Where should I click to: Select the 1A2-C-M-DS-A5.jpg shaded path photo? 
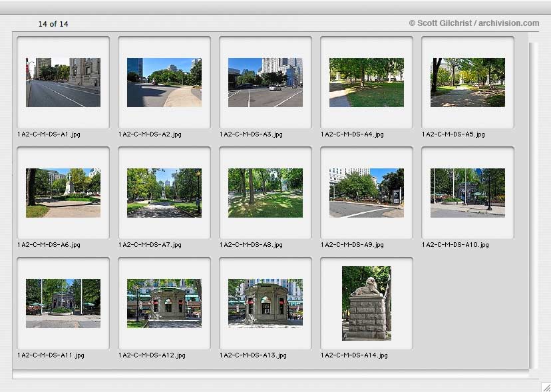click(468, 83)
